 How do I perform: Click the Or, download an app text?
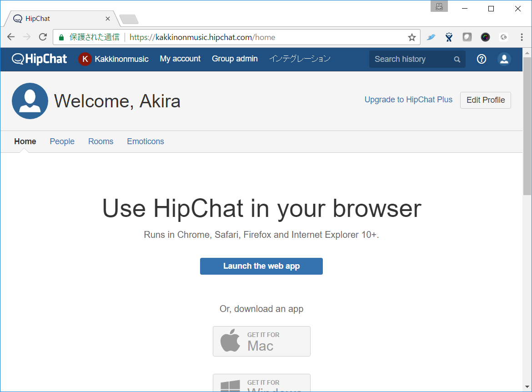261,309
